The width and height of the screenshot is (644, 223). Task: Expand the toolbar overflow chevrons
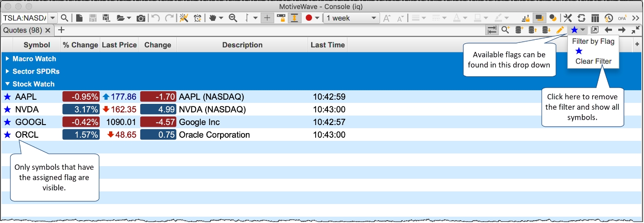pos(636,18)
